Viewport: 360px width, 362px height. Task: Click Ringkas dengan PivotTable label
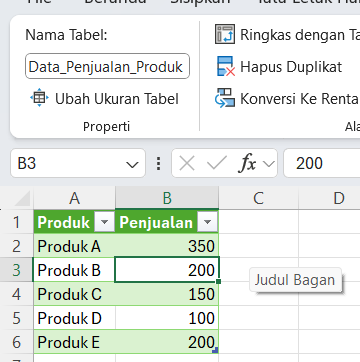pyautogui.click(x=300, y=35)
